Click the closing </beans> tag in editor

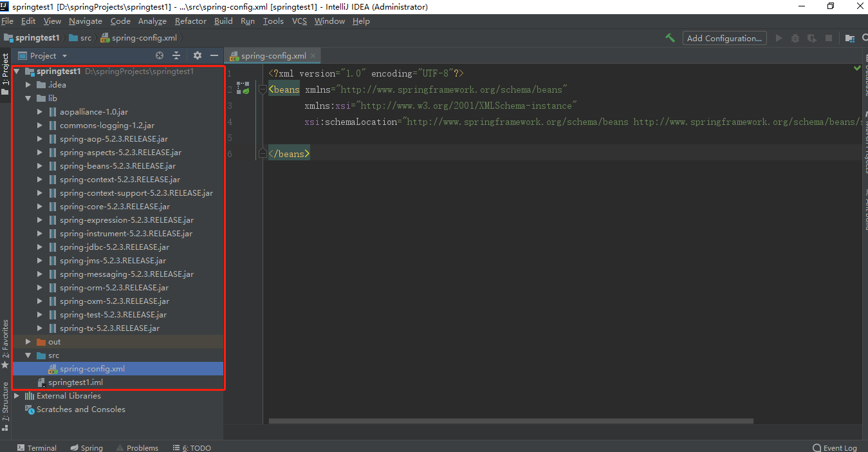point(289,154)
